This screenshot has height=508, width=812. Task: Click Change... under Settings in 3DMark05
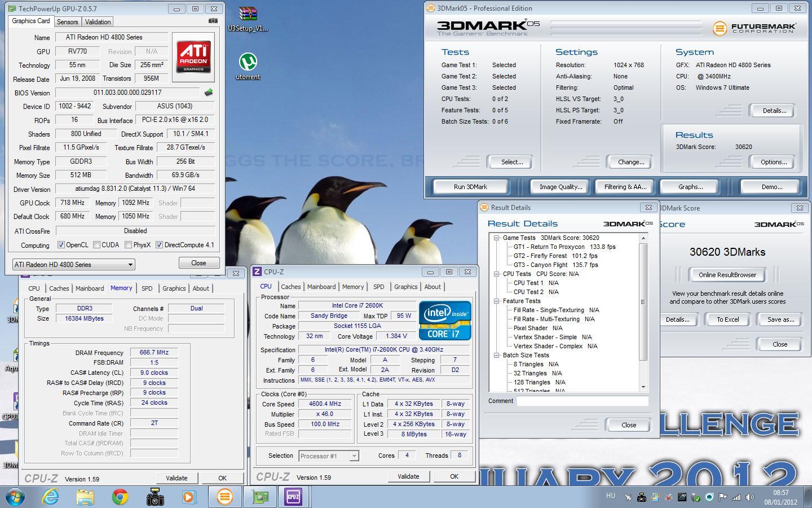[x=631, y=162]
